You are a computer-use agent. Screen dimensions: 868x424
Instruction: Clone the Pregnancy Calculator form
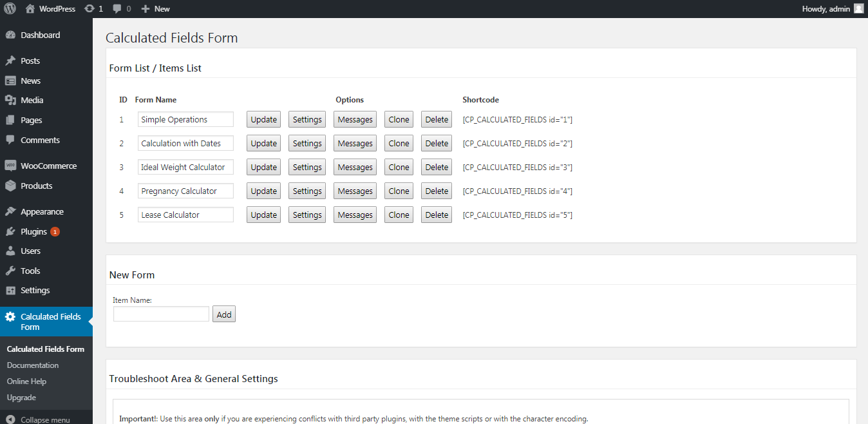[399, 191]
